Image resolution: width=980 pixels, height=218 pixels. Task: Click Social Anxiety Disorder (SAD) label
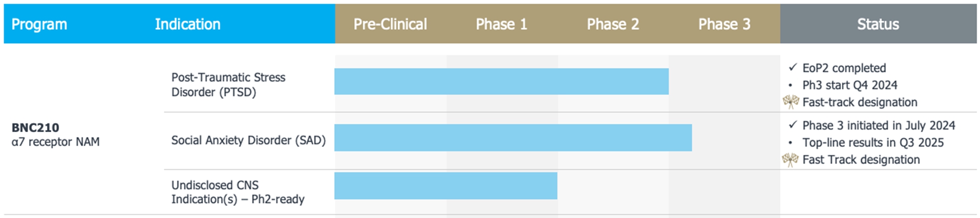(248, 140)
